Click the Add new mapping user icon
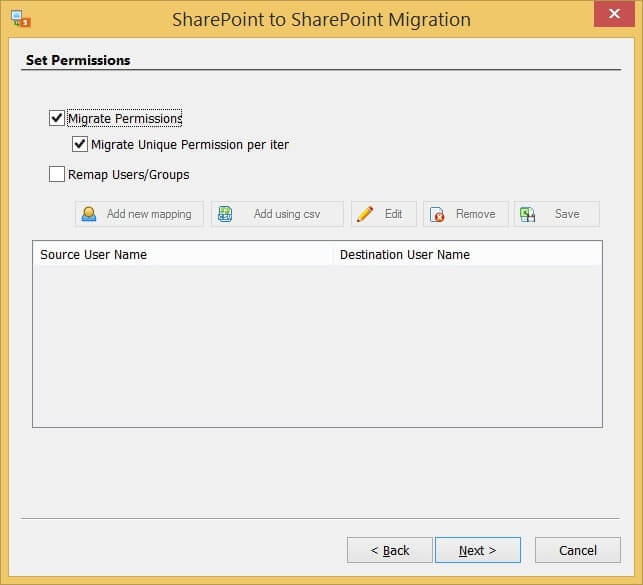The image size is (643, 585). (89, 214)
